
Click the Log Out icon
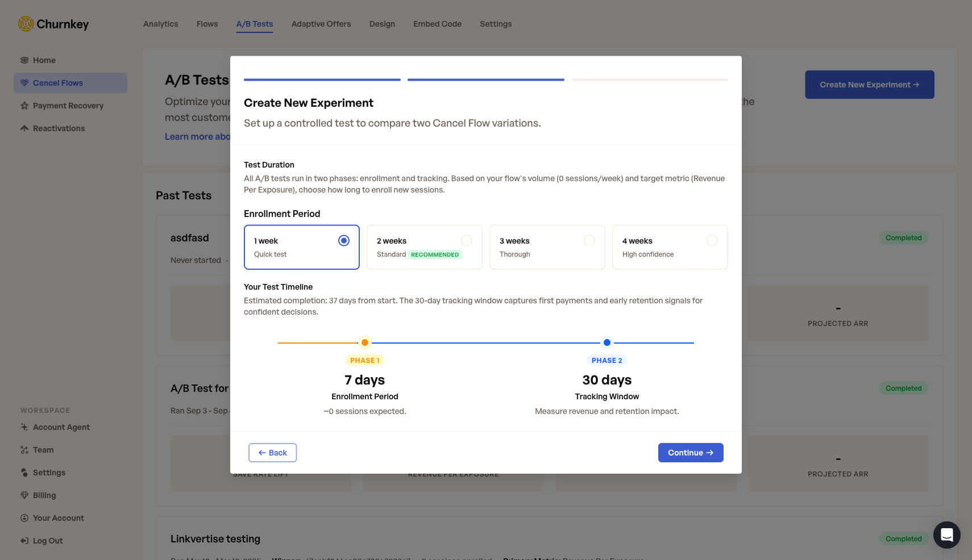(x=24, y=541)
